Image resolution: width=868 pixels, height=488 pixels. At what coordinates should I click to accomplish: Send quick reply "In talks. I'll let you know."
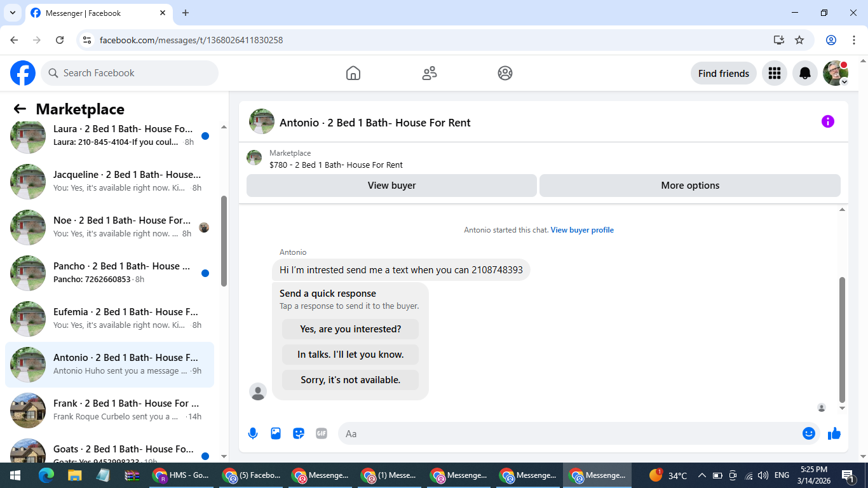(x=351, y=355)
